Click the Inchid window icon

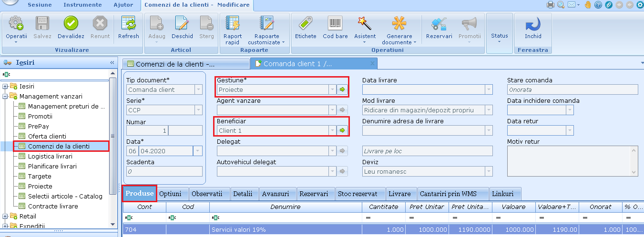click(x=533, y=23)
